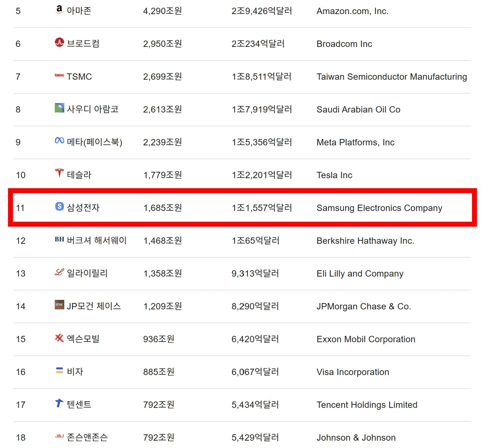This screenshot has height=448, width=488.
Task: Click the Tesla logo icon
Action: point(59,173)
